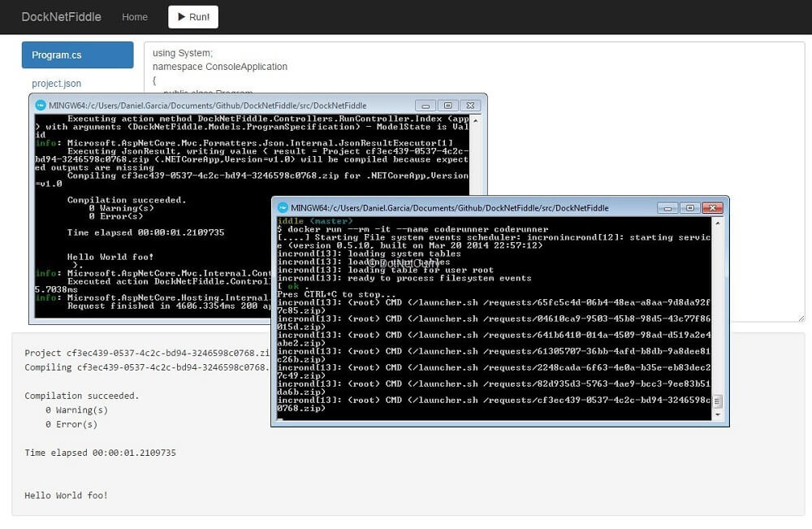The width and height of the screenshot is (812, 529).
Task: Click the Run! button
Action: click(193, 17)
